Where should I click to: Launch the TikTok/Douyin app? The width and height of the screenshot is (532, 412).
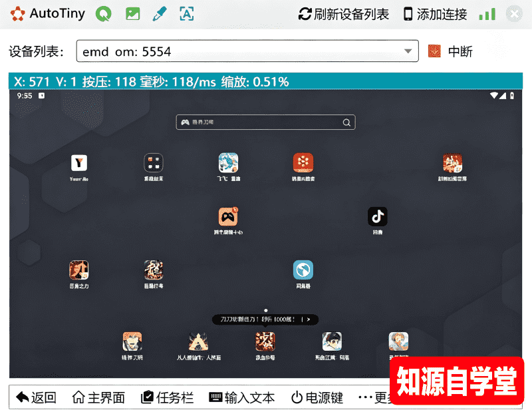point(378,216)
